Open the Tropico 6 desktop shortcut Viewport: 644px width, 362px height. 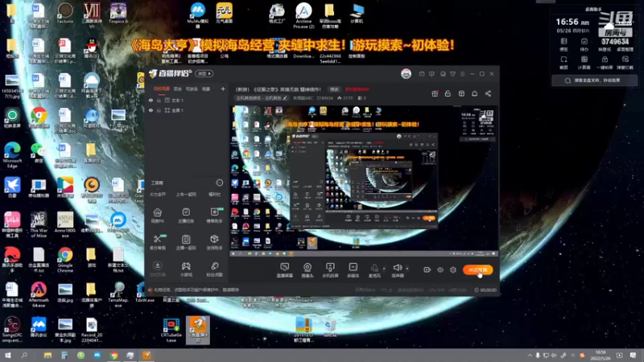click(118, 13)
